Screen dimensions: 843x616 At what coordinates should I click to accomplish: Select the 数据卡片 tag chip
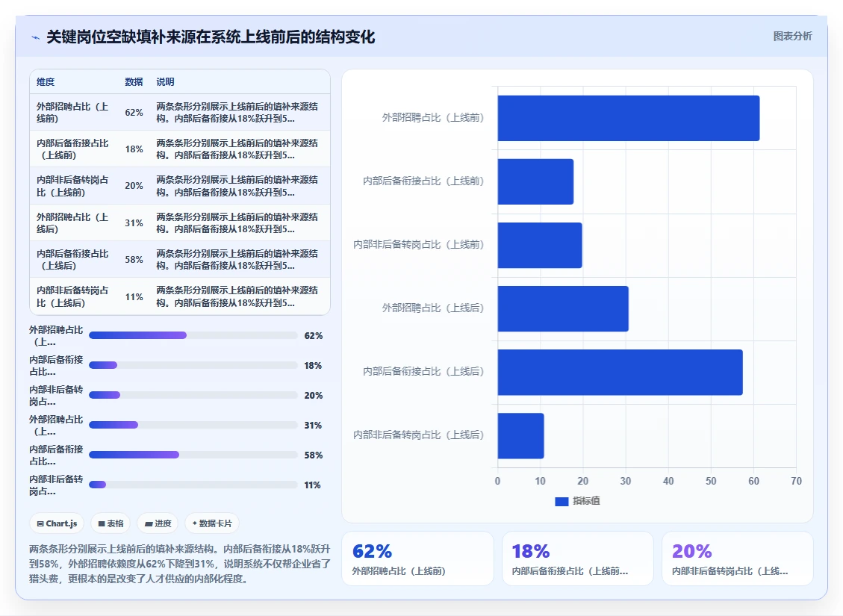[x=212, y=523]
